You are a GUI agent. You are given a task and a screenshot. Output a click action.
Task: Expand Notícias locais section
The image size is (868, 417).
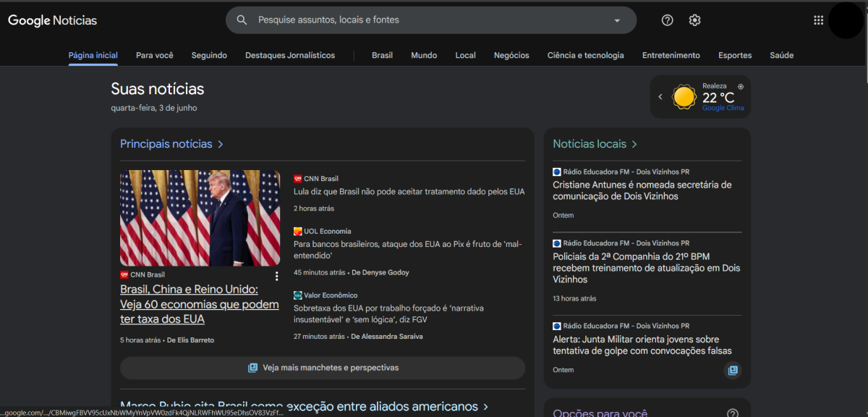click(595, 144)
